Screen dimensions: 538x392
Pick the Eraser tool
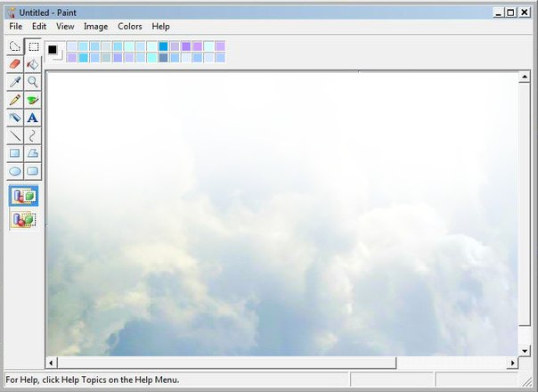(x=15, y=64)
